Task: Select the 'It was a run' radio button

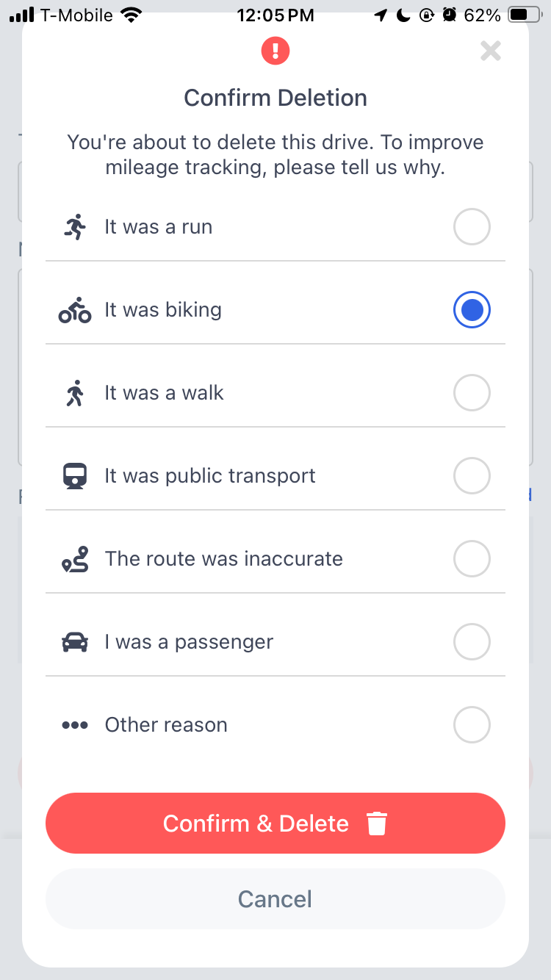Action: pos(472,227)
